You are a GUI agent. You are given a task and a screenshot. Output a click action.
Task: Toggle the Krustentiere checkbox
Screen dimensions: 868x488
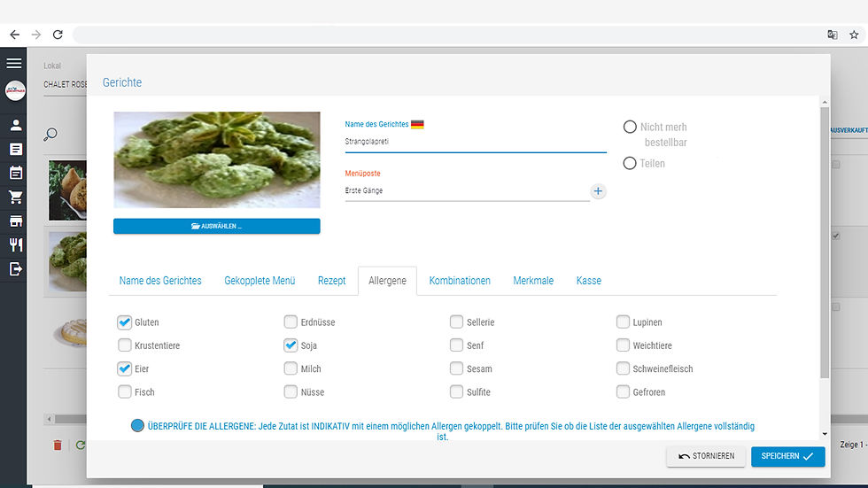pos(125,345)
